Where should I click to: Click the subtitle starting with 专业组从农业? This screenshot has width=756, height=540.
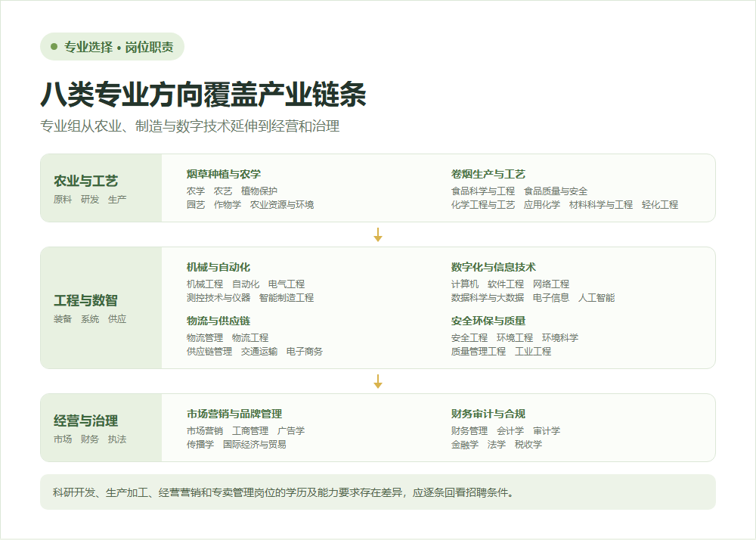(190, 126)
